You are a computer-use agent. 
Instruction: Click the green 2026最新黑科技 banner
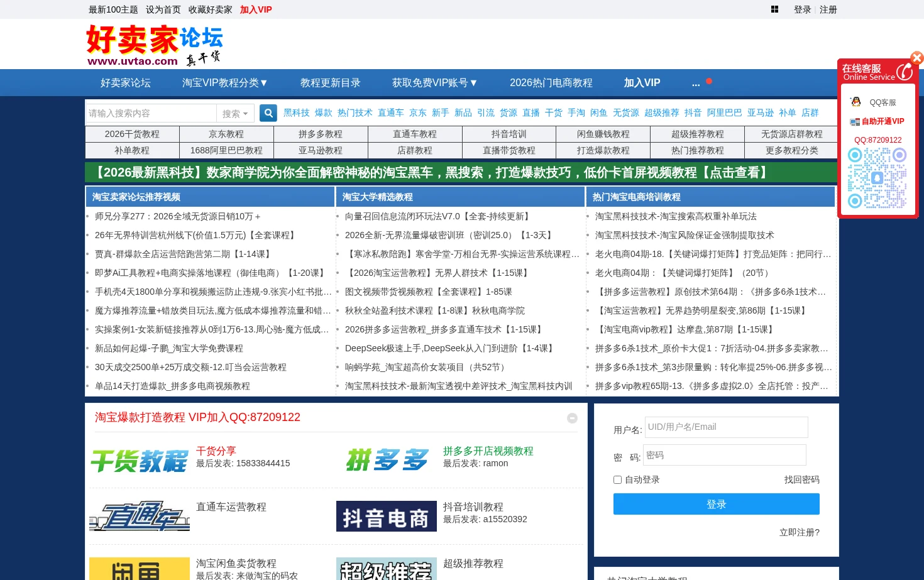click(461, 172)
